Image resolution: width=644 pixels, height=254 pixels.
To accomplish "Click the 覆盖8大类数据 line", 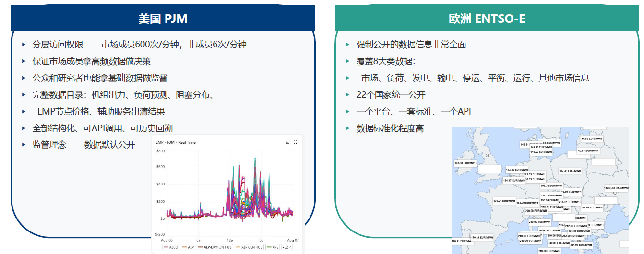I will pos(386,61).
